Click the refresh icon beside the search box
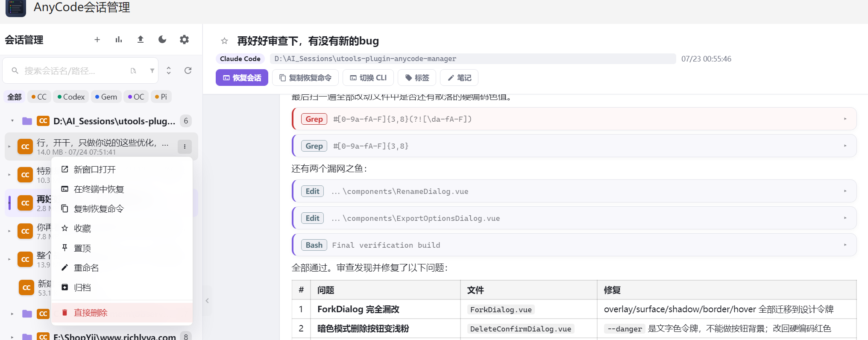 pyautogui.click(x=188, y=70)
